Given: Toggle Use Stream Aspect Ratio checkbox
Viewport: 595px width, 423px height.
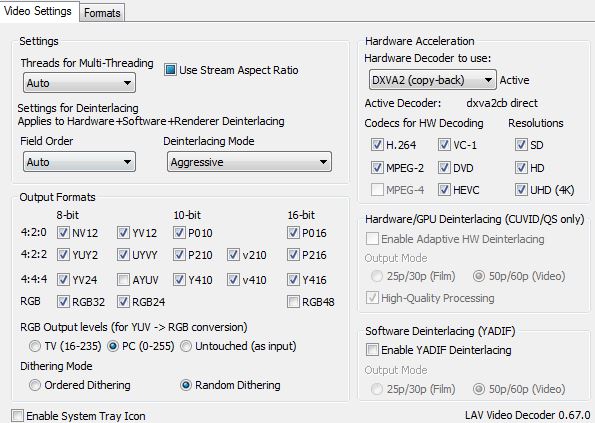Looking at the screenshot, I should (170, 70).
